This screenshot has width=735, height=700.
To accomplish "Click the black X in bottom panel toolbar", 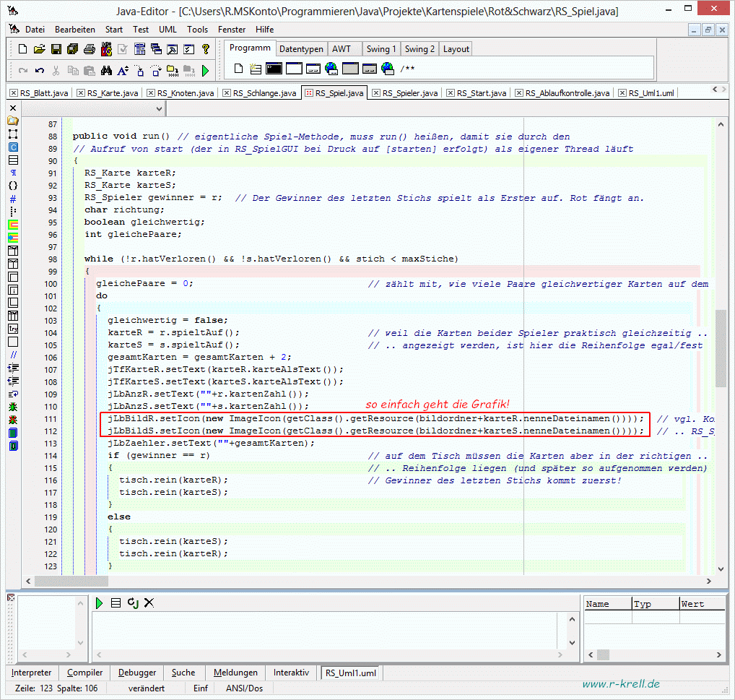I will pyautogui.click(x=149, y=602).
